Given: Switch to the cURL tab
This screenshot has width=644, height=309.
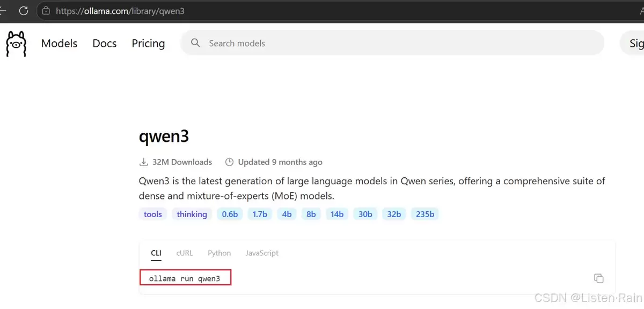Looking at the screenshot, I should pos(185,253).
